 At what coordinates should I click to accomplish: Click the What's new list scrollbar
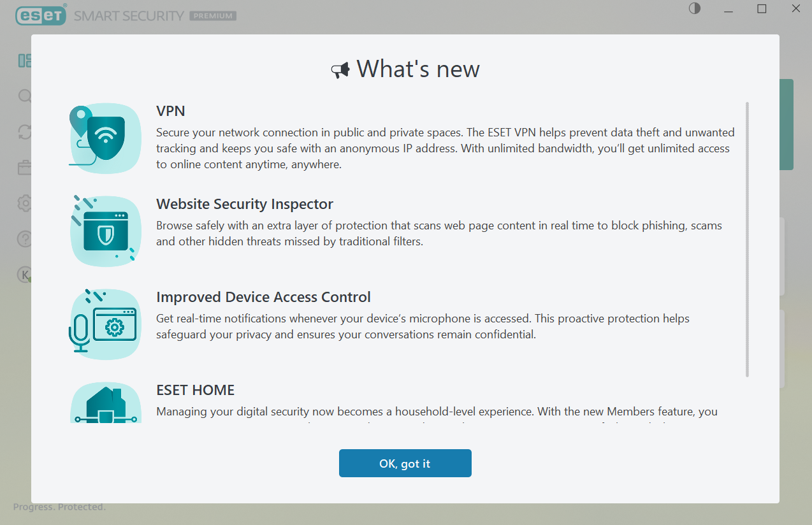coord(747,240)
